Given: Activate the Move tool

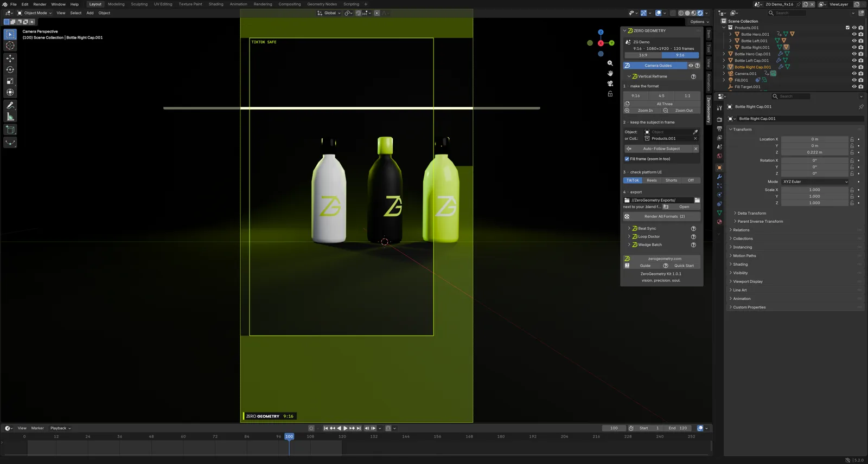Looking at the screenshot, I should tap(10, 58).
